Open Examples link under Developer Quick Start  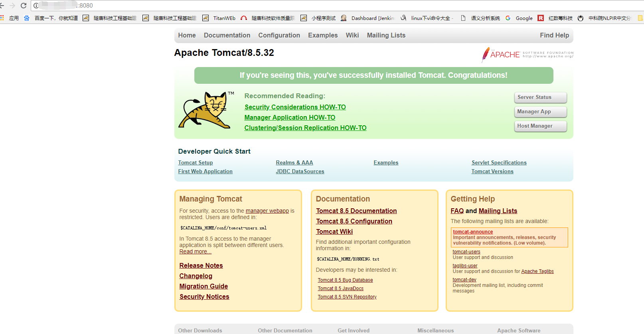pyautogui.click(x=386, y=162)
